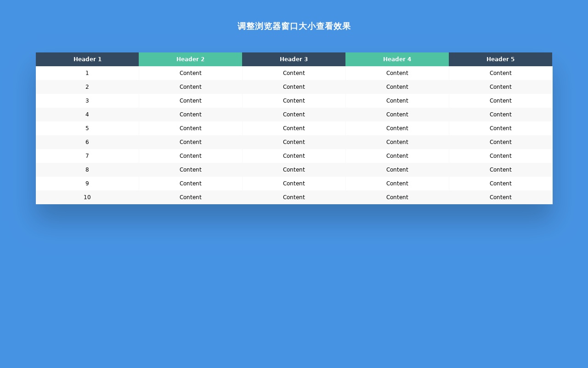The width and height of the screenshot is (588, 368).
Task: Click Content in row 7 under Header 5
Action: pyautogui.click(x=501, y=156)
